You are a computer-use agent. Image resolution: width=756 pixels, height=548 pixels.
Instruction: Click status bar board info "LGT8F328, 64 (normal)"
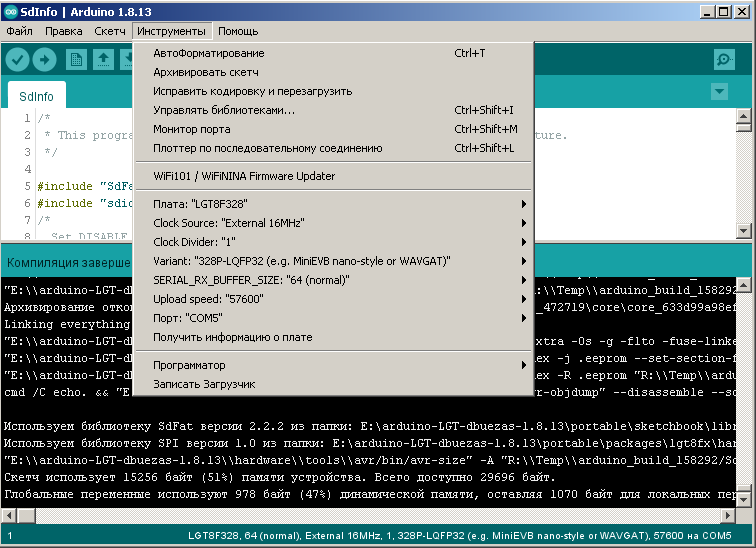tap(459, 535)
